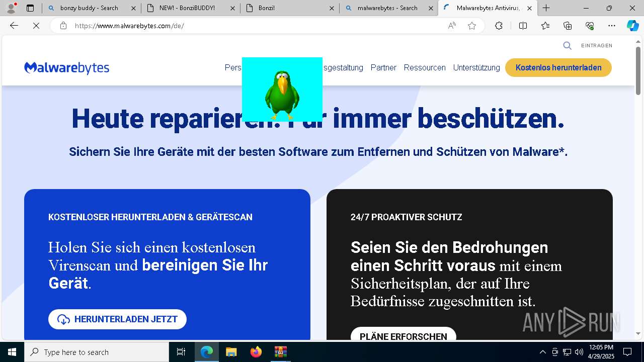Open Favorites list icon

pos(545,26)
